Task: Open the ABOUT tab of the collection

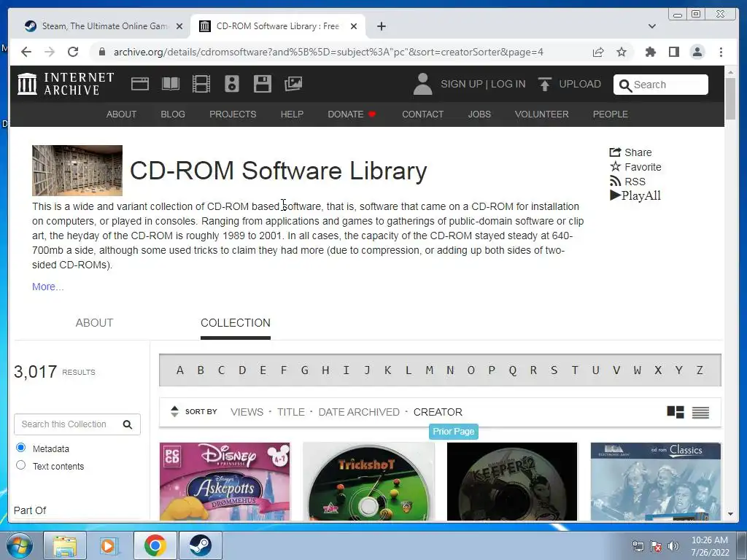Action: (x=94, y=323)
